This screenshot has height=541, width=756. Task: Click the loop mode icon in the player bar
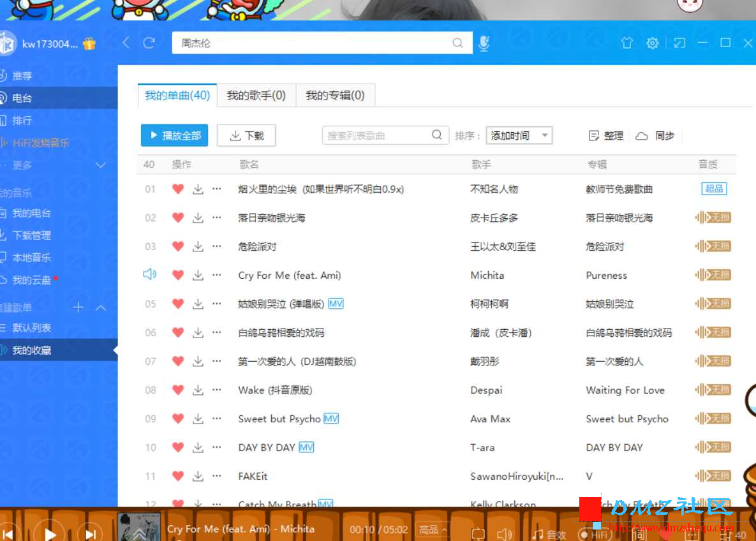pos(478,534)
